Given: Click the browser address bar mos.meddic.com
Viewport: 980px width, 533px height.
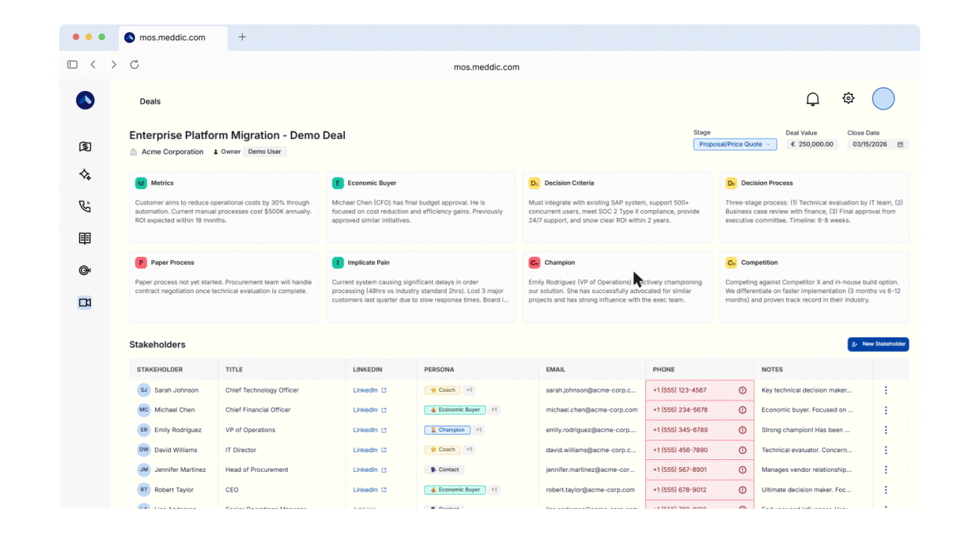Looking at the screenshot, I should pyautogui.click(x=486, y=67).
